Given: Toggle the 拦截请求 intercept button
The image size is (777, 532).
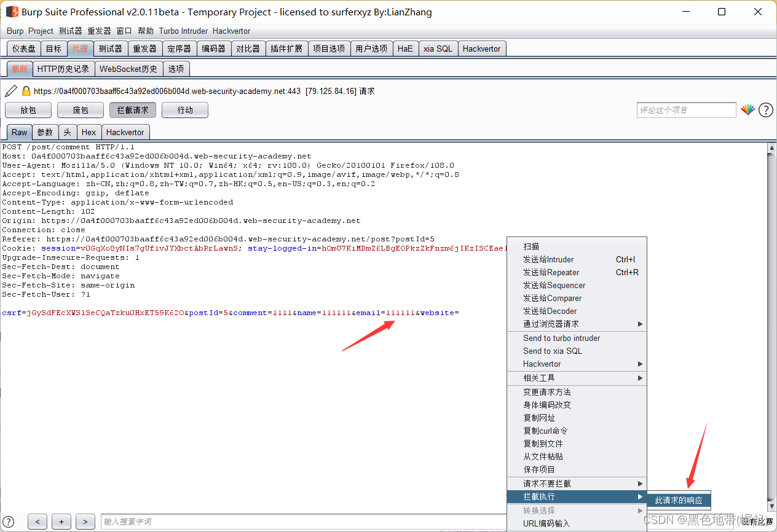Looking at the screenshot, I should 133,110.
